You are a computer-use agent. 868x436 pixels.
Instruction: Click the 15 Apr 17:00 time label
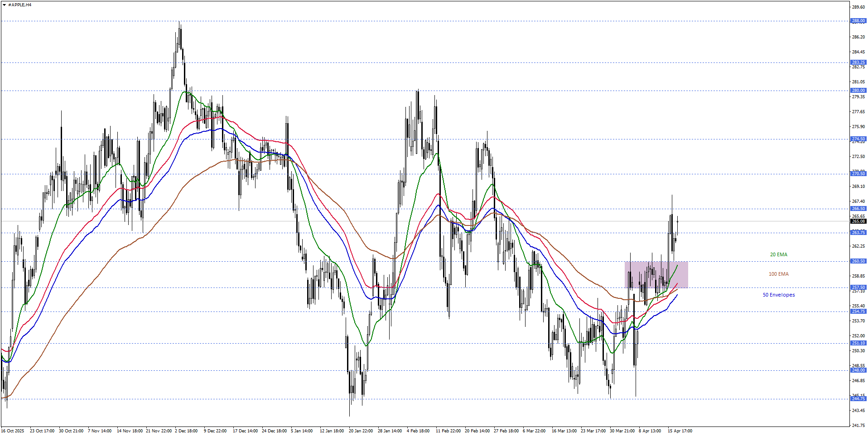point(680,431)
